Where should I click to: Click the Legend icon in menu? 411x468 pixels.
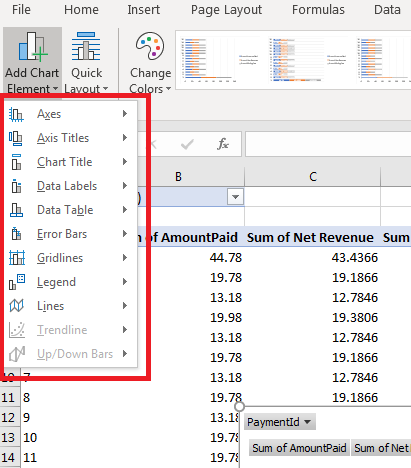point(17,282)
